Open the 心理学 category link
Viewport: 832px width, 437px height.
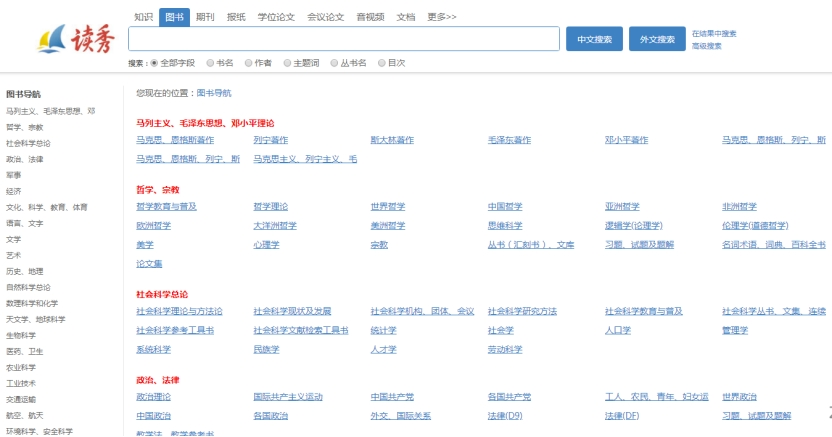(266, 244)
